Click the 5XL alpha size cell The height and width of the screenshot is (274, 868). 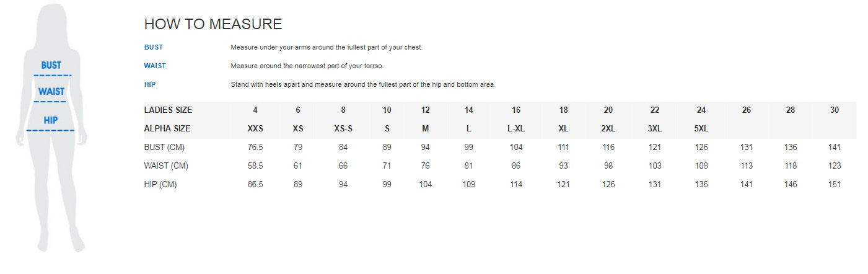point(701,129)
